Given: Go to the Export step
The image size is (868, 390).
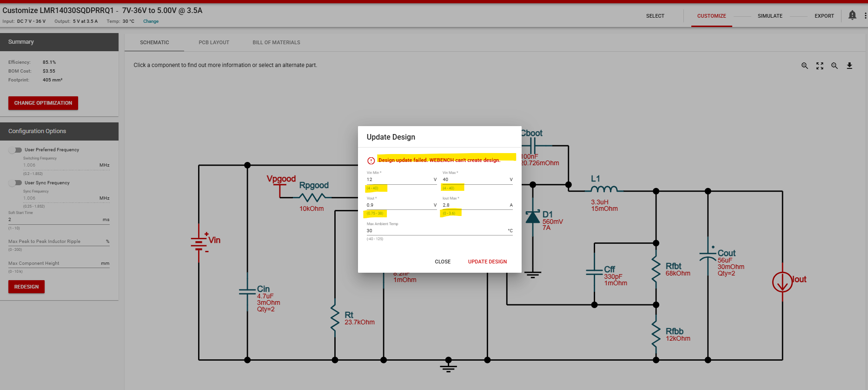Looking at the screenshot, I should tap(824, 16).
